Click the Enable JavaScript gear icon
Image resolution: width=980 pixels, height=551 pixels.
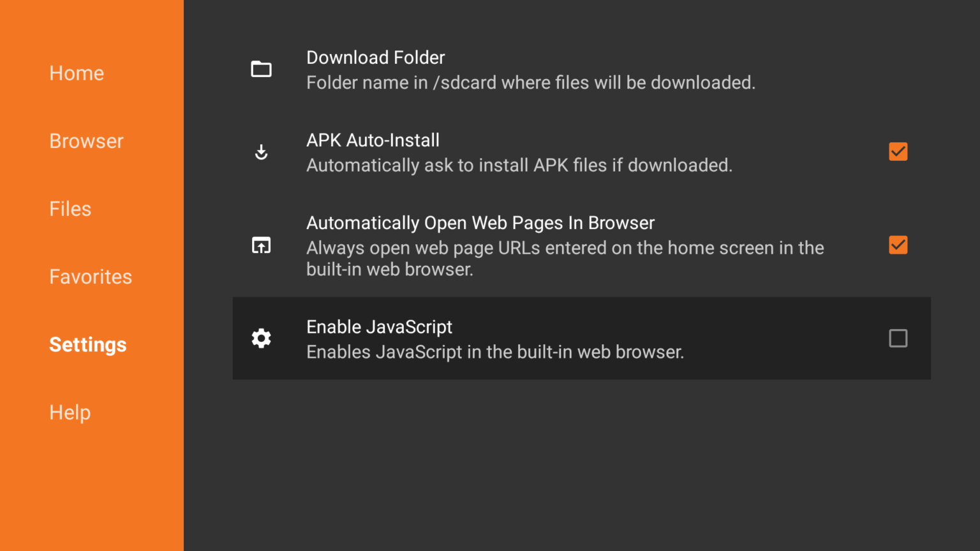[x=261, y=338]
